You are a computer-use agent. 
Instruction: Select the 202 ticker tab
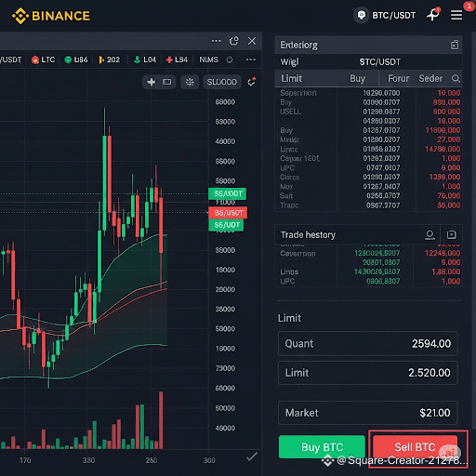109,59
